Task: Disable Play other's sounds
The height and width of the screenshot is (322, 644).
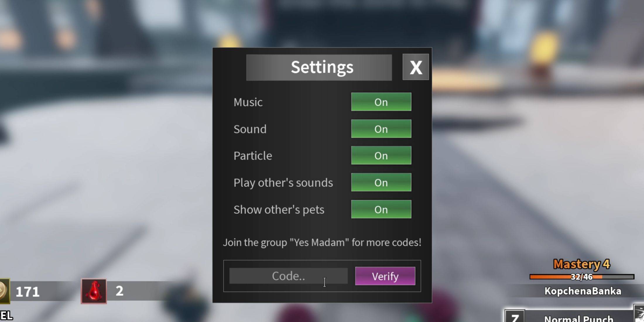Action: point(381,182)
